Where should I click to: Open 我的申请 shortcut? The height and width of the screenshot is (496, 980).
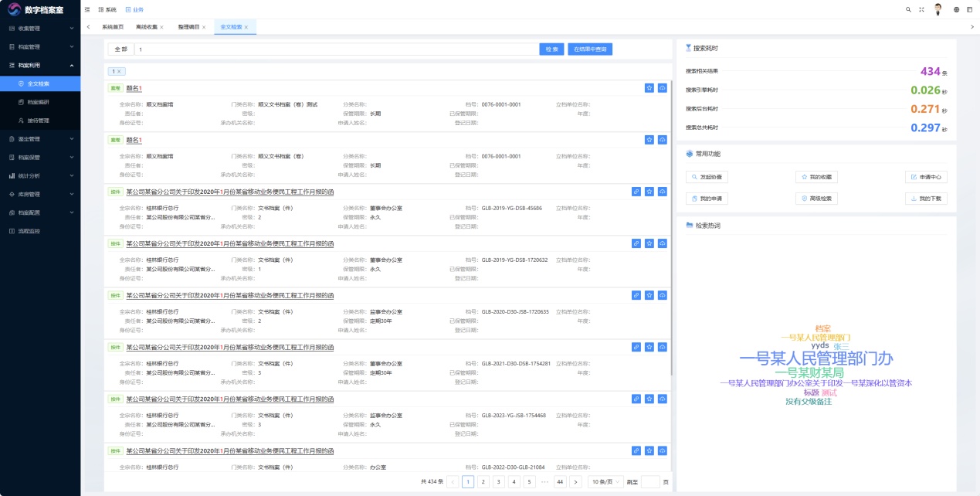[707, 199]
